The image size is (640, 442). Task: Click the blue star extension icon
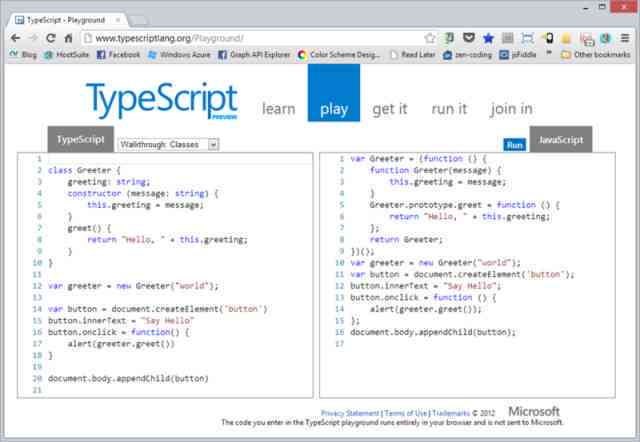(488, 38)
